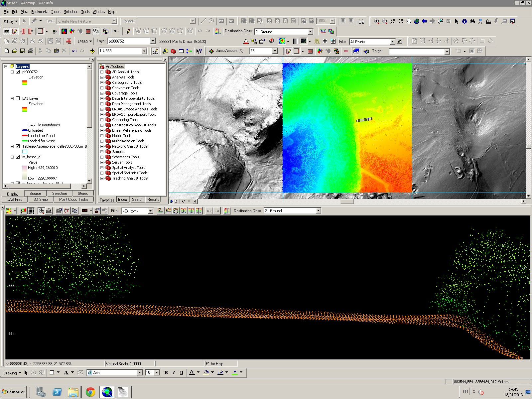The height and width of the screenshot is (399, 532).
Task: Toggle the m_besac_d layer checkbox
Action: click(x=18, y=157)
